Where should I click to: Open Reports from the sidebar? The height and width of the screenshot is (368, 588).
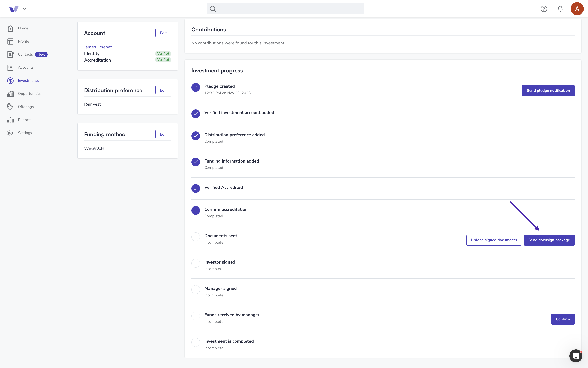point(24,120)
